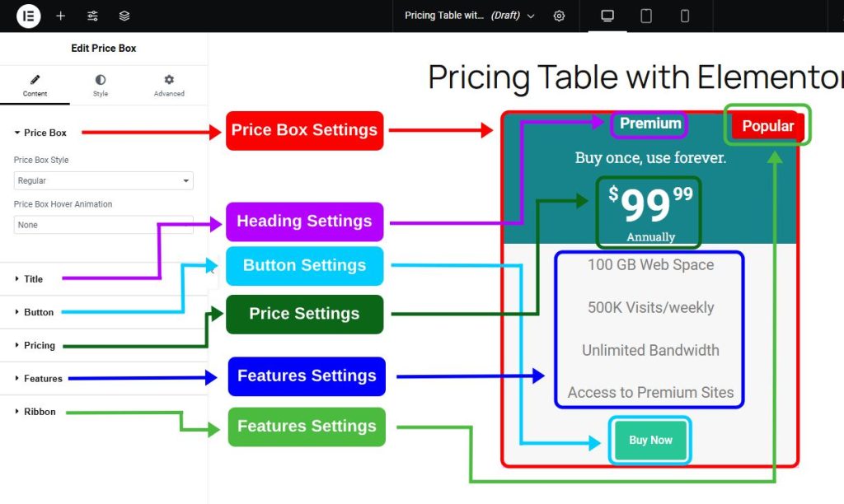844x504 pixels.
Task: Add a new element with the plus icon
Action: (62, 16)
